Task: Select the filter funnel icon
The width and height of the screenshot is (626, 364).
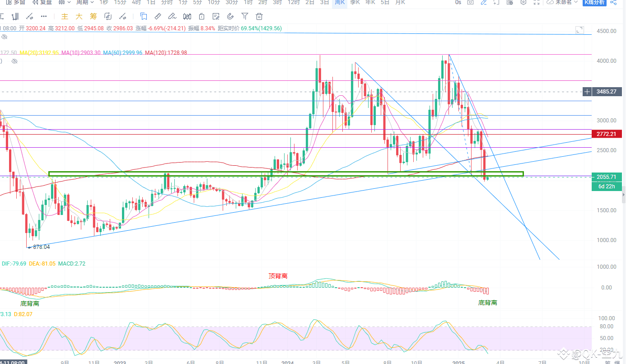Action: (244, 16)
